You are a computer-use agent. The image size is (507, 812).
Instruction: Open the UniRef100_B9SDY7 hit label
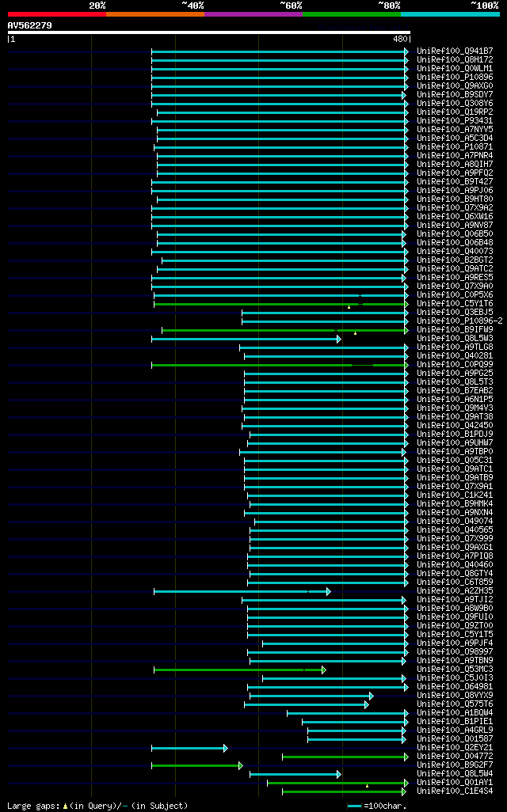click(x=456, y=94)
